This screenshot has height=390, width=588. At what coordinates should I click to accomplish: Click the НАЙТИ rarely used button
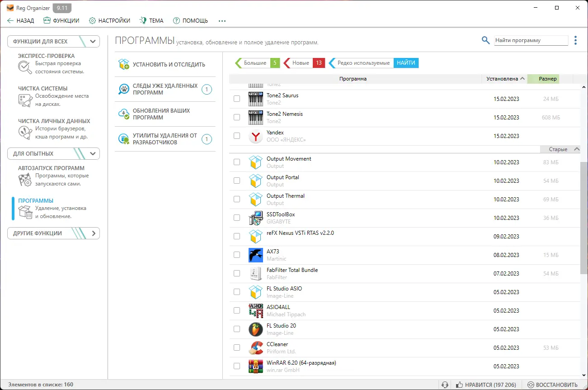[406, 63]
